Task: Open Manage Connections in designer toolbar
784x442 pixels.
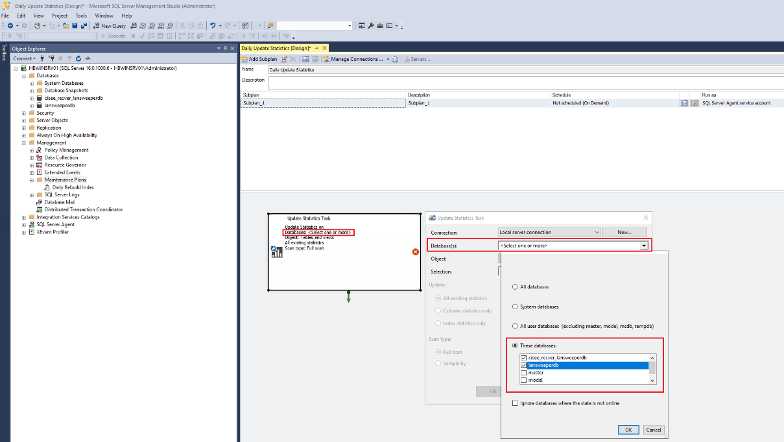Action: (x=356, y=59)
